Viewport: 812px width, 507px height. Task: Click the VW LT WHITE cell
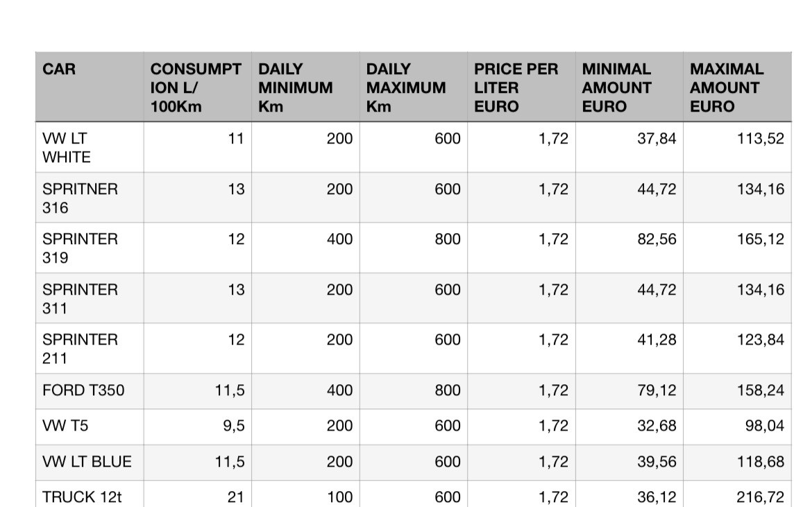(x=90, y=148)
